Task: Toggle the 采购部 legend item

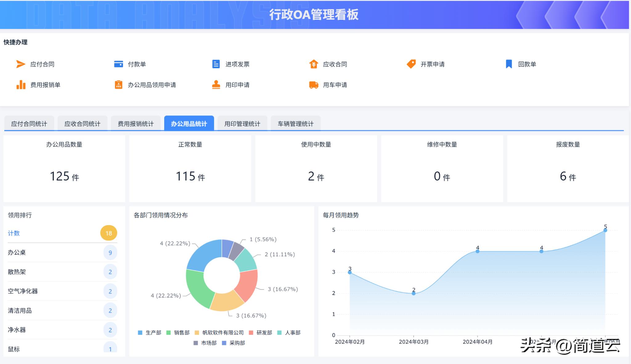Action: pos(233,343)
